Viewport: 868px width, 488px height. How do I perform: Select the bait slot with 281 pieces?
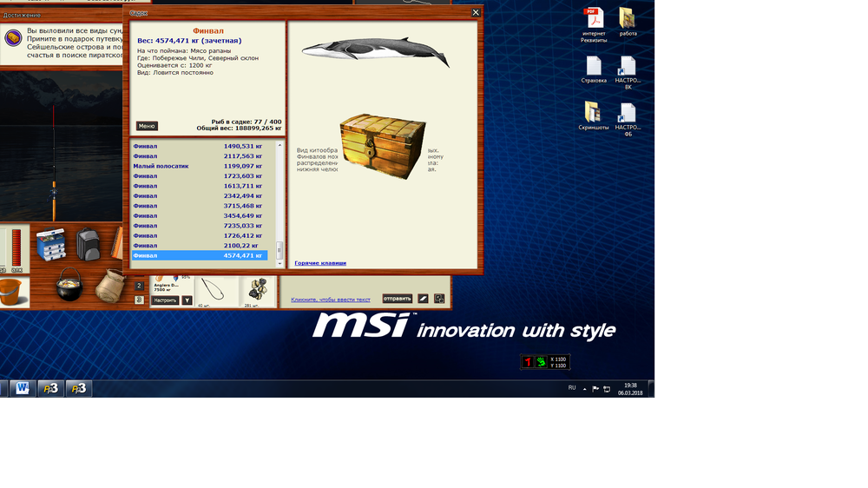coord(257,291)
